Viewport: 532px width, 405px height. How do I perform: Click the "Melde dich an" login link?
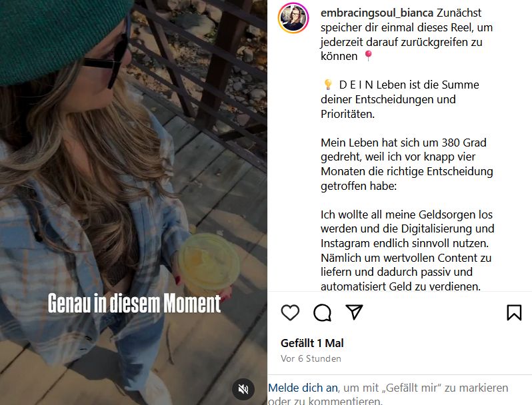[x=303, y=388]
